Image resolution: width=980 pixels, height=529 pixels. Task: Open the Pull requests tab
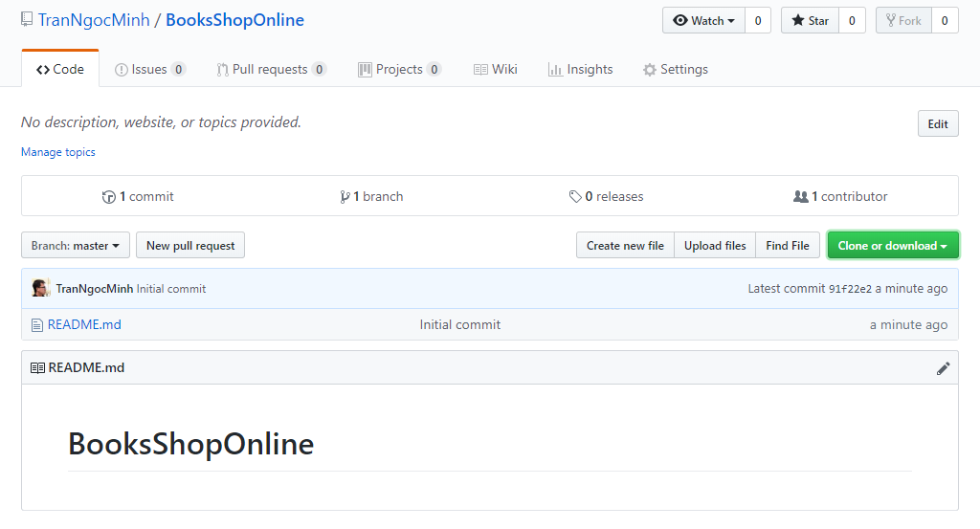pyautogui.click(x=271, y=69)
